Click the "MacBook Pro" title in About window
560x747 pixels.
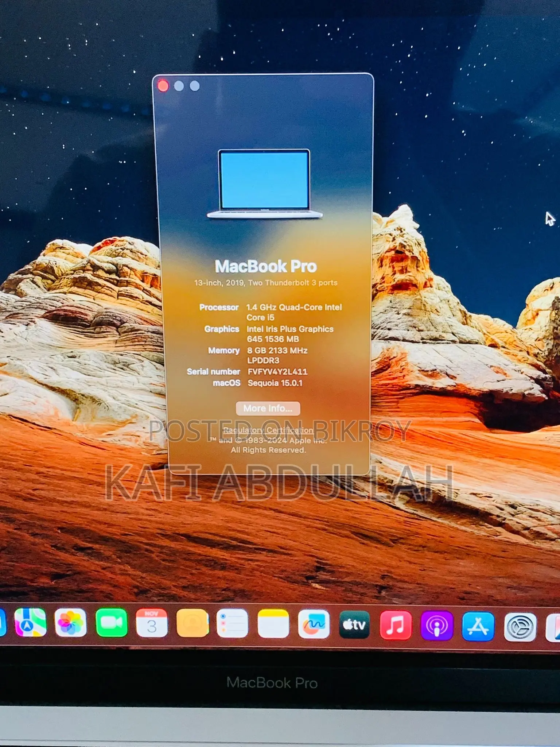tap(266, 266)
